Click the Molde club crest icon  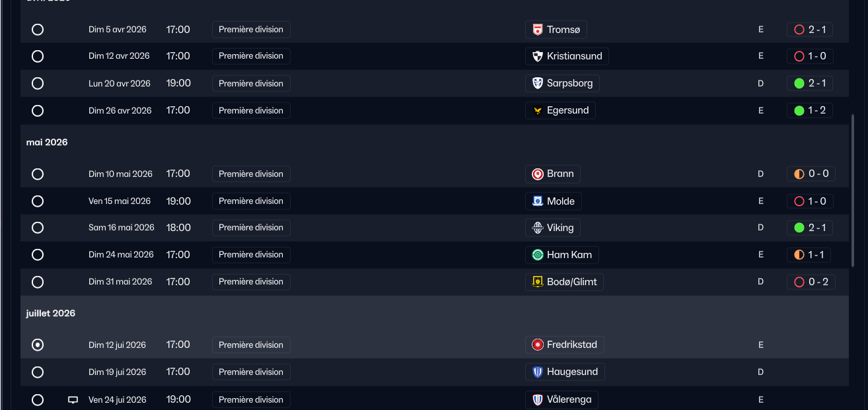[x=538, y=201]
